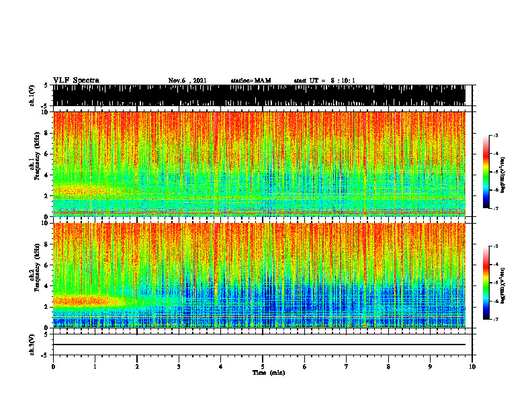
Task: Click the 'ch.3(V)' axis label
Action: [32, 345]
